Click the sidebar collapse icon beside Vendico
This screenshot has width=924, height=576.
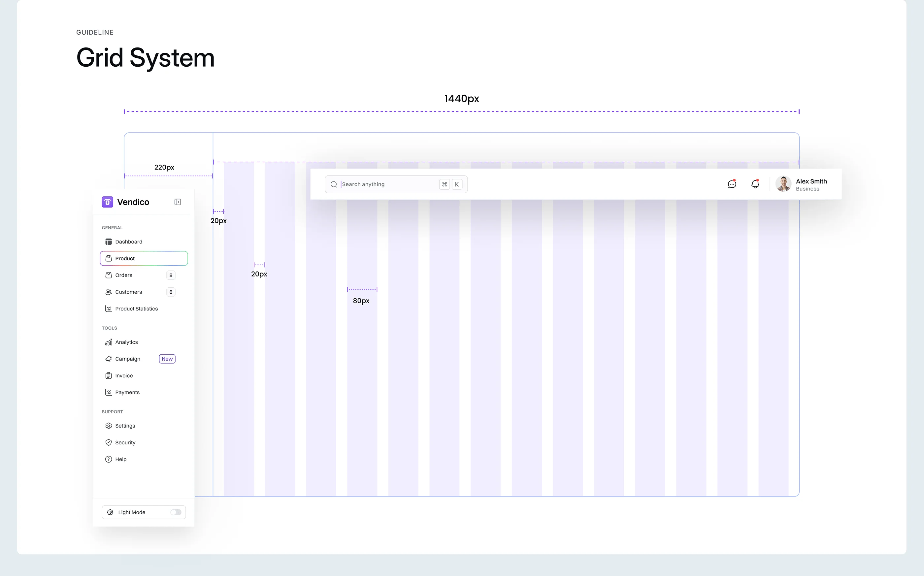tap(178, 202)
